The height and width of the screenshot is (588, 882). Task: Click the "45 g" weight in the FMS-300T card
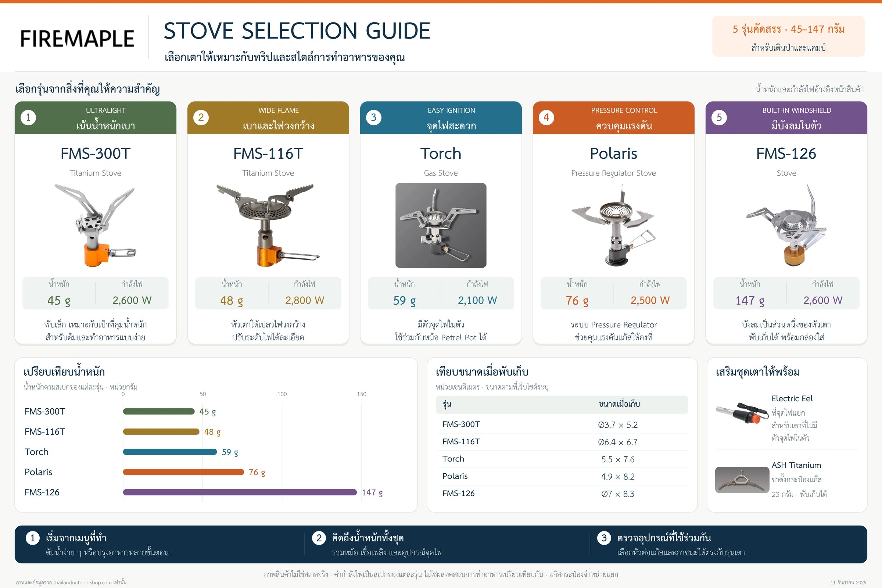(x=59, y=301)
